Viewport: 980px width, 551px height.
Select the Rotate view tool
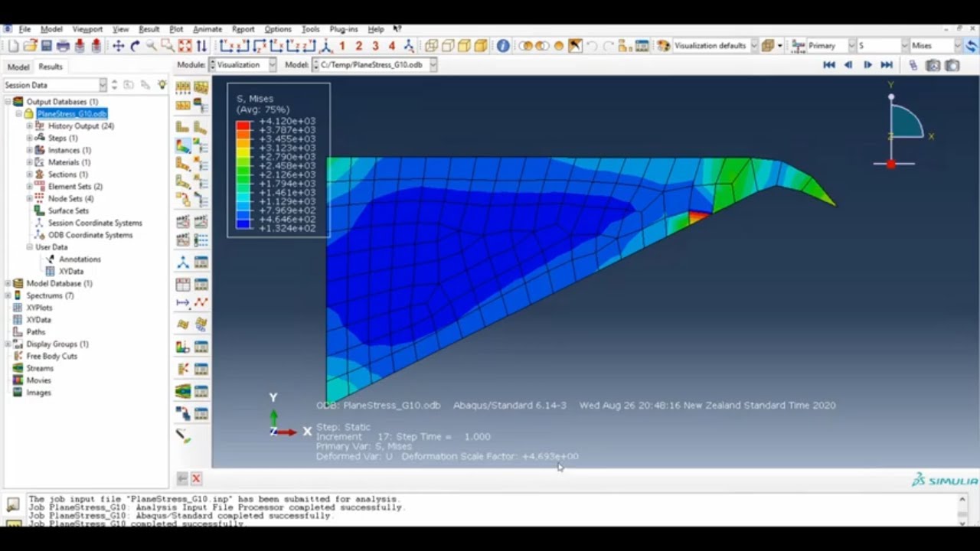(x=135, y=46)
